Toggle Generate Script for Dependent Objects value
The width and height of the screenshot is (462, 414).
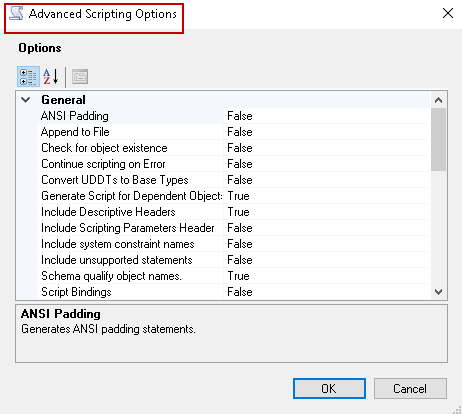[327, 196]
